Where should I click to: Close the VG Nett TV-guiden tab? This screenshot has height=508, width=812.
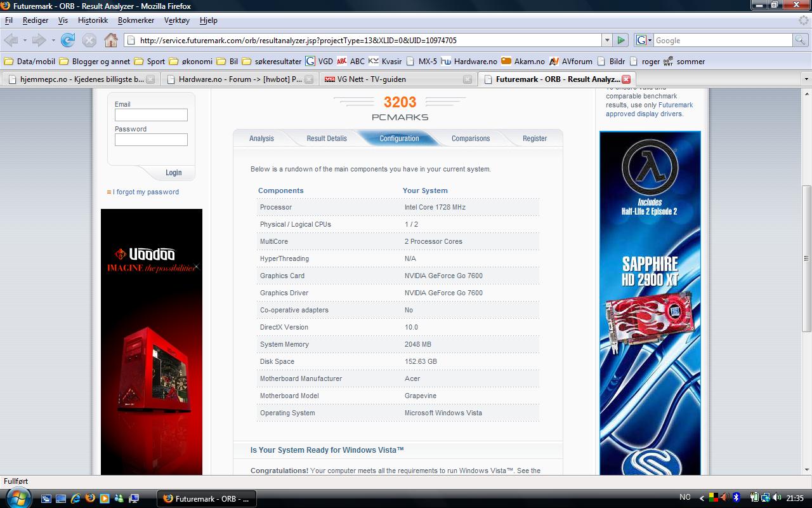pyautogui.click(x=468, y=79)
